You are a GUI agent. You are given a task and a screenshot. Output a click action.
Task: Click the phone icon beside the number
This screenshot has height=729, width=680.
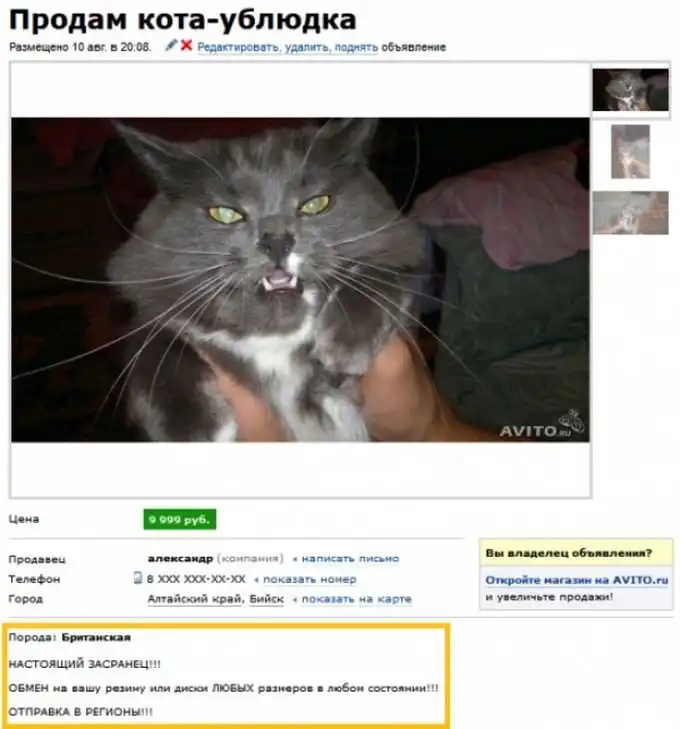pos(138,578)
